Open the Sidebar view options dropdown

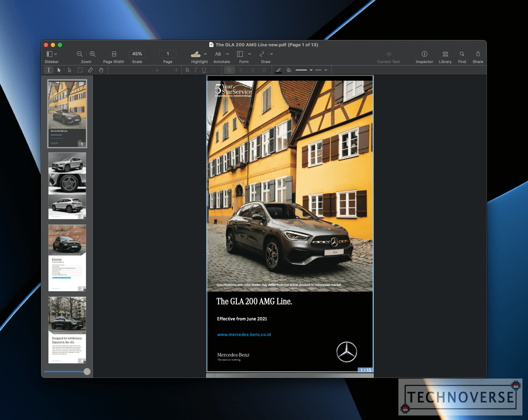[x=56, y=54]
